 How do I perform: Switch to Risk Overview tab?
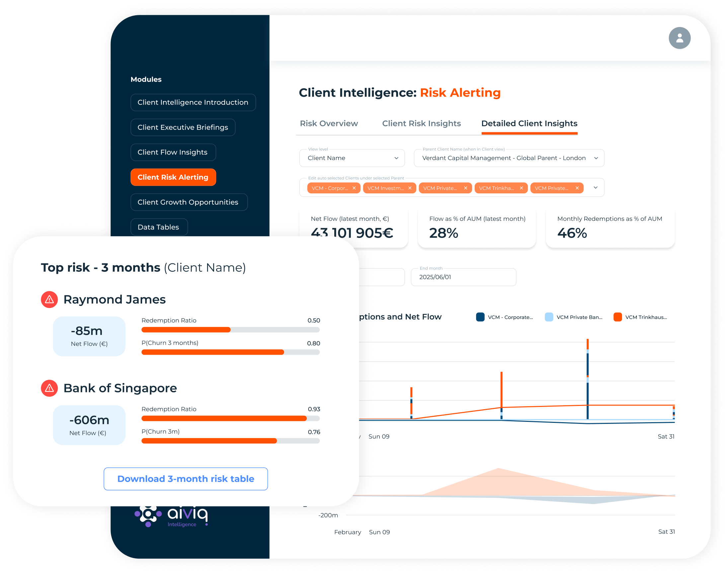coord(329,124)
